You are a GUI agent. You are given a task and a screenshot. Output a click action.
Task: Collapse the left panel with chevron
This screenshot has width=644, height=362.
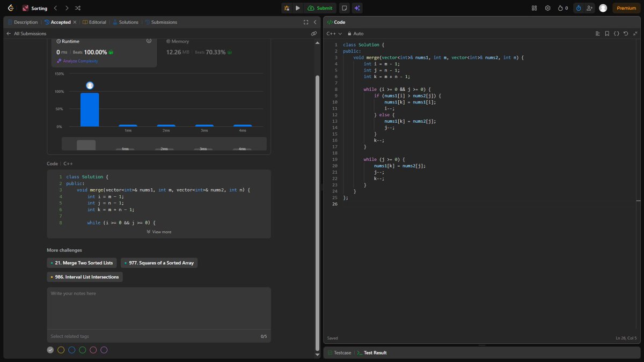pos(315,22)
